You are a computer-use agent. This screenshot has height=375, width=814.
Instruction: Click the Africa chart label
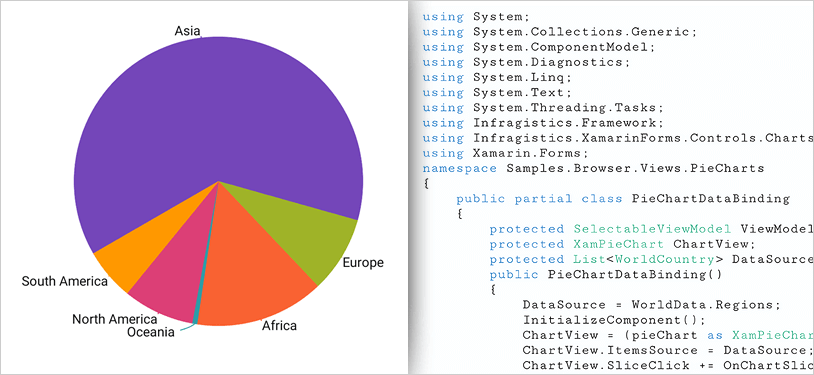click(279, 326)
